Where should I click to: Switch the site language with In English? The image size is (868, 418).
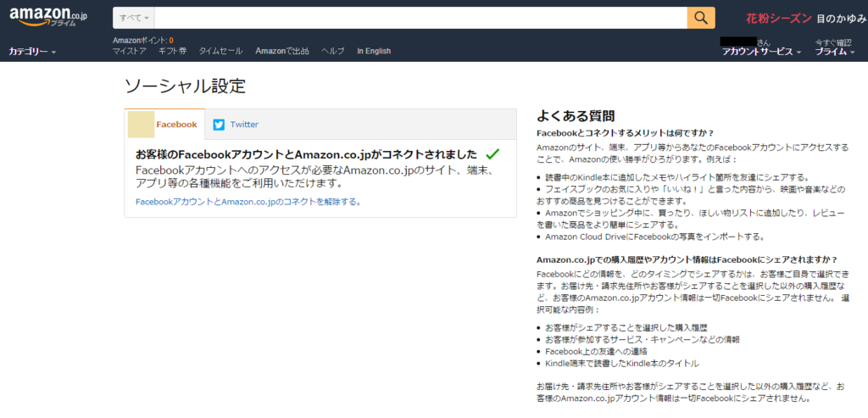coord(374,51)
